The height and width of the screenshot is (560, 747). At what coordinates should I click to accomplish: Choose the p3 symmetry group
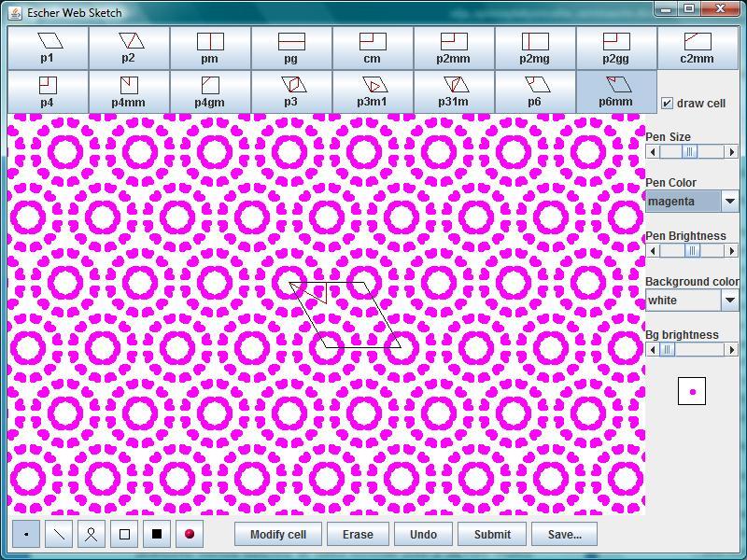click(x=291, y=91)
